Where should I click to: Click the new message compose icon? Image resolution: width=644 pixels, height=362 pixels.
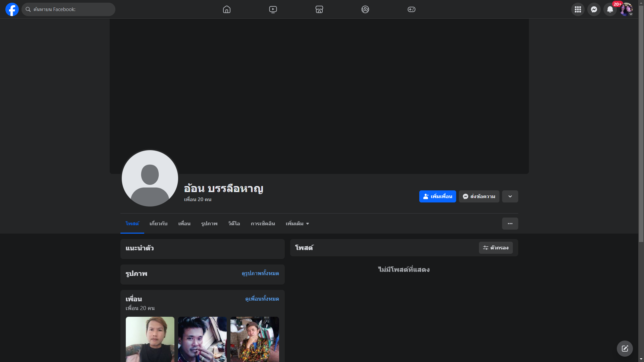625,349
